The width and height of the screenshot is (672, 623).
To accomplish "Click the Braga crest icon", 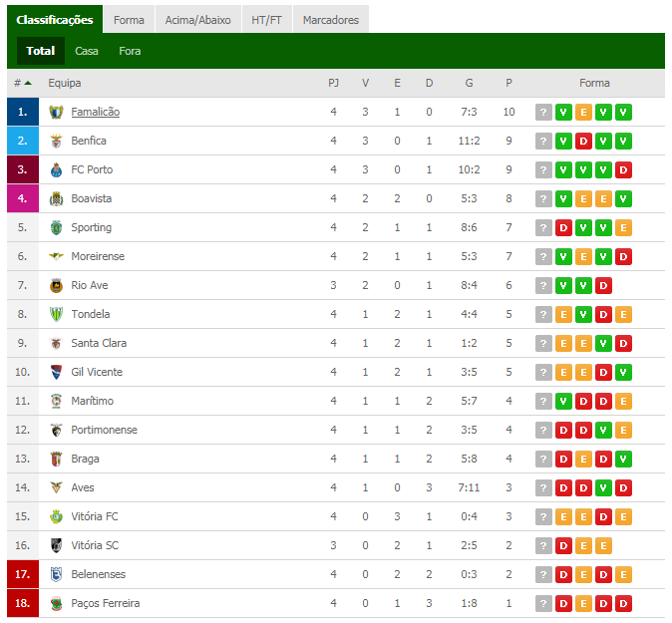I will click(x=56, y=459).
